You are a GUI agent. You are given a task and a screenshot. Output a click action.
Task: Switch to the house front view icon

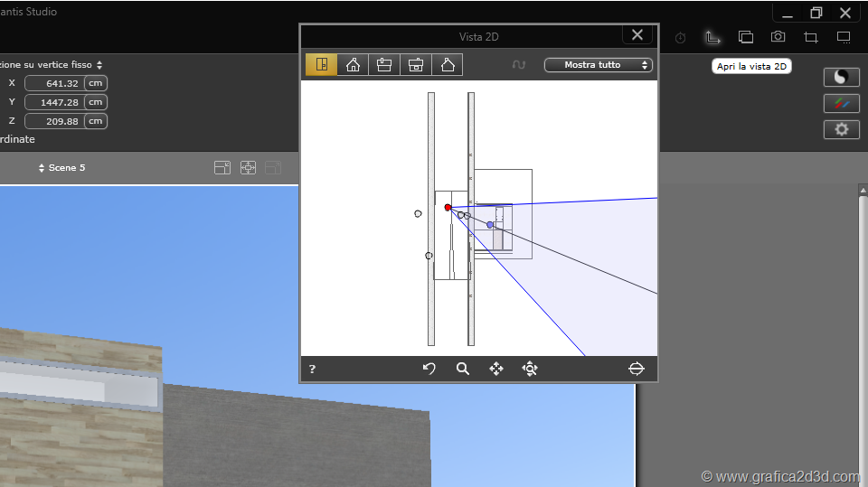pyautogui.click(x=353, y=65)
